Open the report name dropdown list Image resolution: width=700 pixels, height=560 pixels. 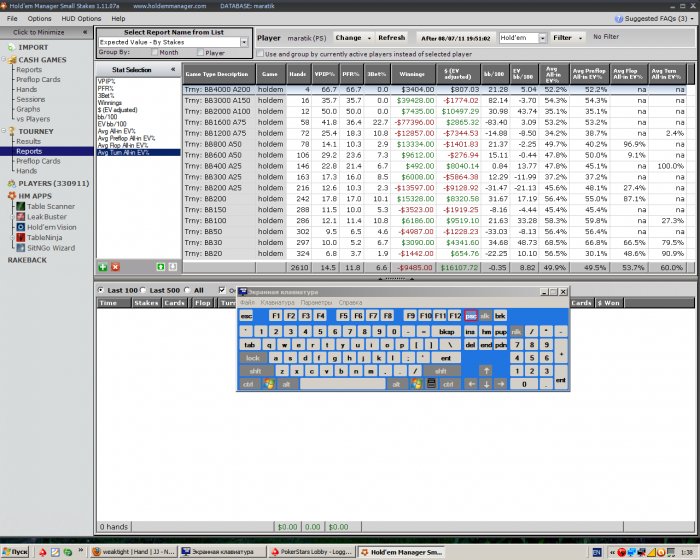pyautogui.click(x=244, y=43)
